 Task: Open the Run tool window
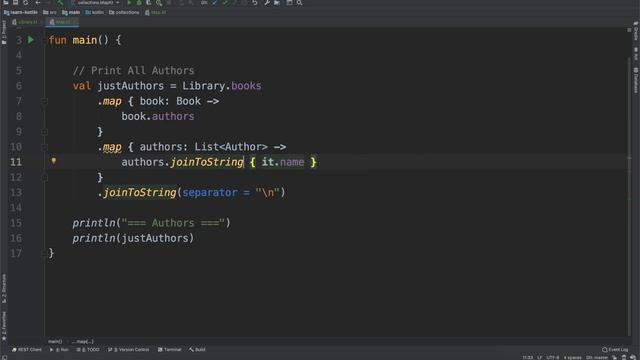[x=59, y=350]
